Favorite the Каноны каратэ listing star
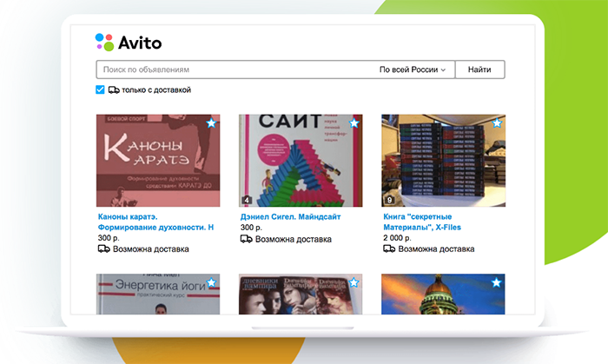 [x=210, y=123]
